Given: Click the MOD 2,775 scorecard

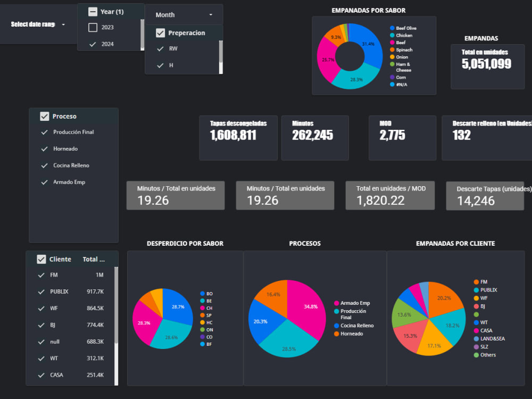Looking at the screenshot, I should [402, 138].
